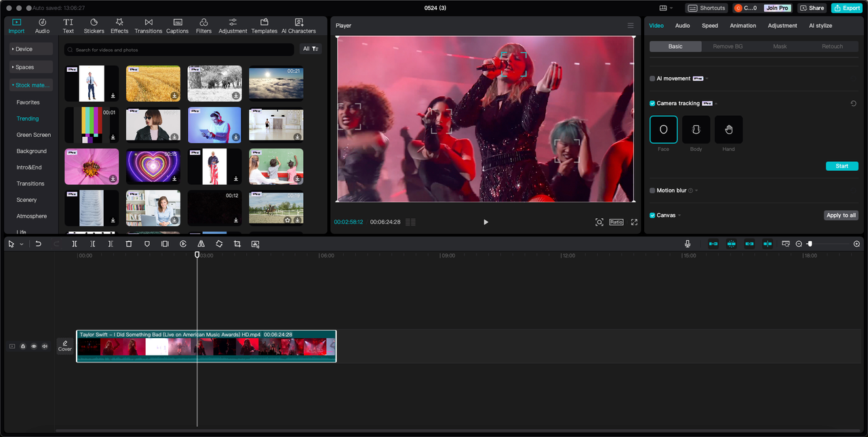Open the Player panel hamburger menu
This screenshot has height=437, width=868.
coord(631,26)
